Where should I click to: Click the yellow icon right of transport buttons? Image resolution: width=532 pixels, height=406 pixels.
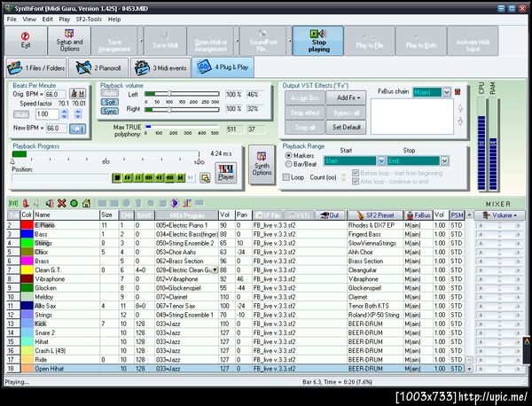coord(205,177)
